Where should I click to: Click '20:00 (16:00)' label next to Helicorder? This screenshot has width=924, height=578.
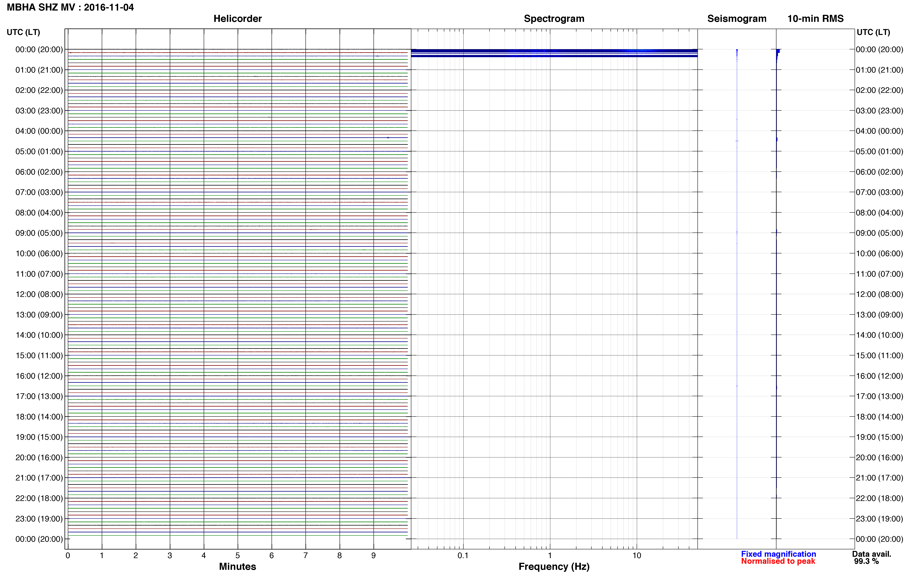coord(39,458)
